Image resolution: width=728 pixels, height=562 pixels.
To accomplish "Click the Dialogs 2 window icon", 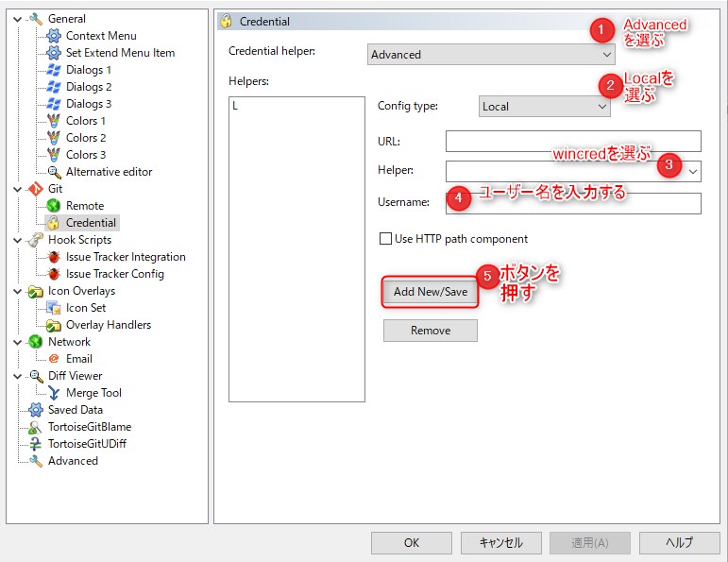I will [54, 87].
